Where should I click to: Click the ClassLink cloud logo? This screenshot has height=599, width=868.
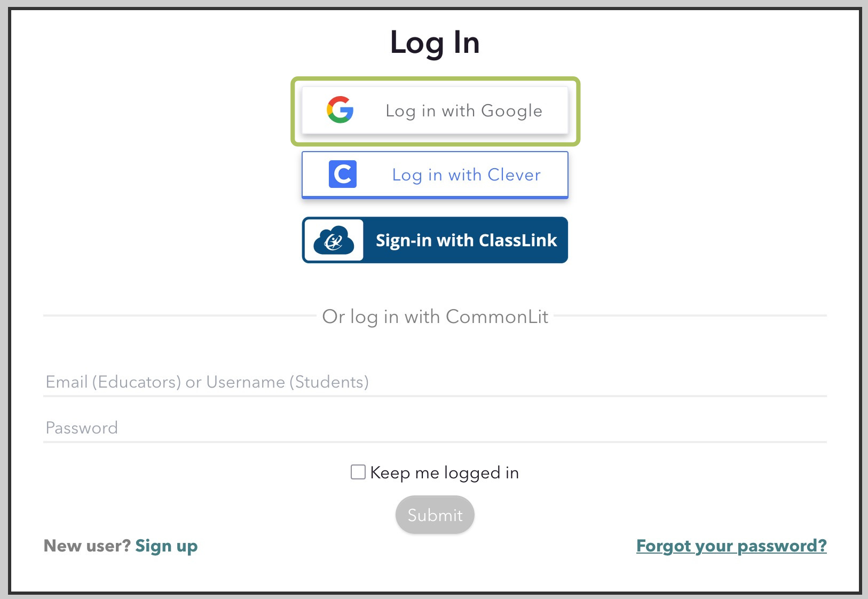334,240
